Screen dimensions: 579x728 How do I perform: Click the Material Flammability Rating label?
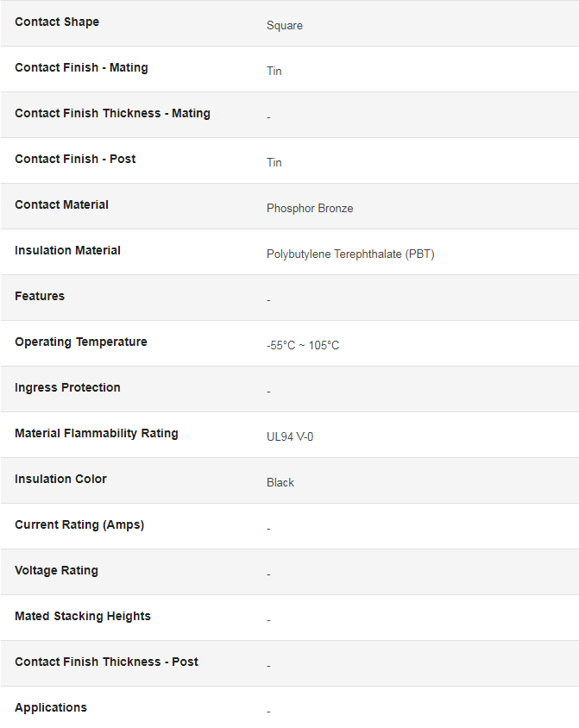[97, 433]
